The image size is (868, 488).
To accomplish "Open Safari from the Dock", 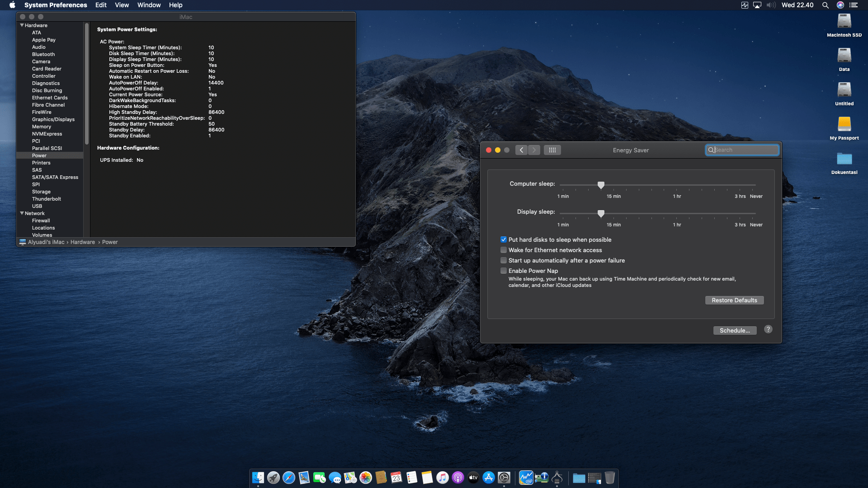I will pos(288,478).
